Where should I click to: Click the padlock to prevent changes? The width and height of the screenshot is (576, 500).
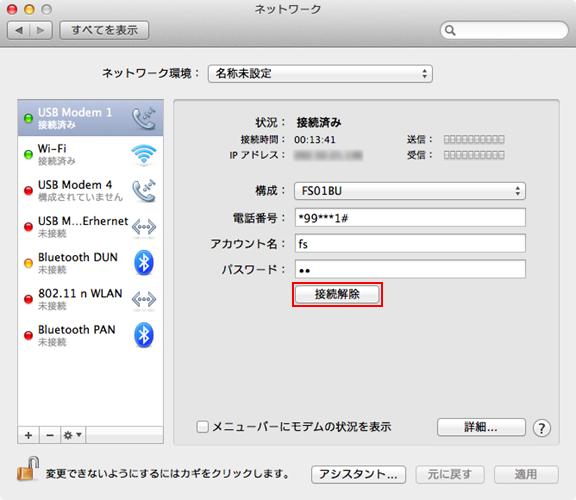[x=28, y=469]
